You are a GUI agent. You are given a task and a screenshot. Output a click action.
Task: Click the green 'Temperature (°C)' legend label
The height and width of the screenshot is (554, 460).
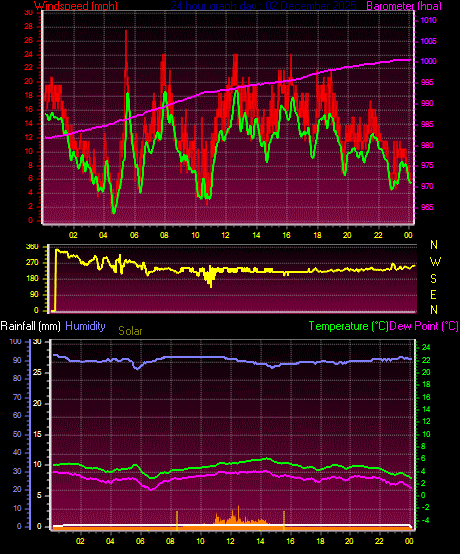click(348, 326)
